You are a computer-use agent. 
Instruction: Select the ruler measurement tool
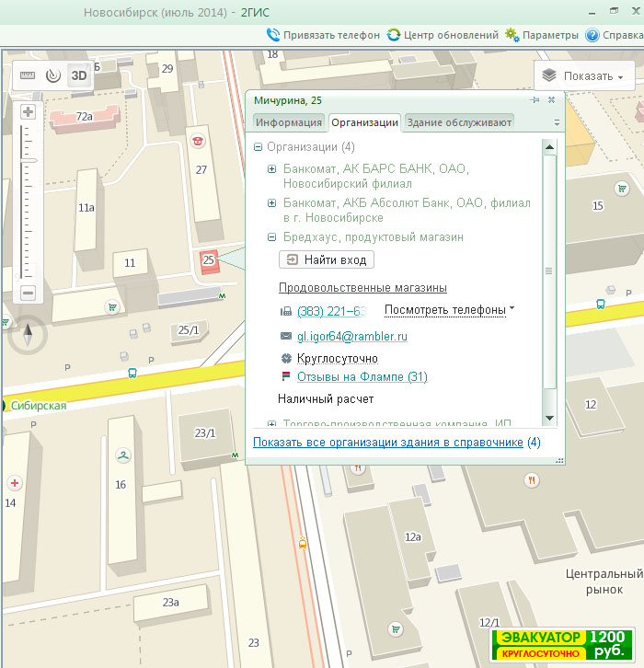[28, 75]
